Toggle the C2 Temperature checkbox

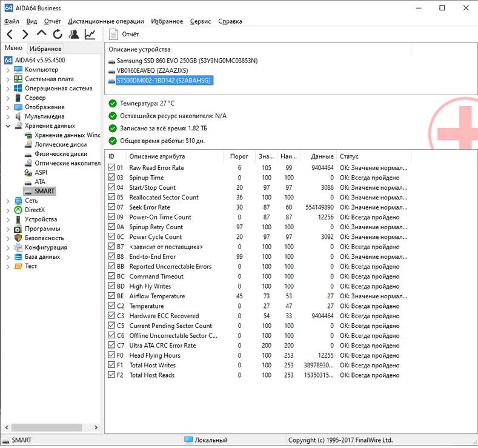pos(111,306)
